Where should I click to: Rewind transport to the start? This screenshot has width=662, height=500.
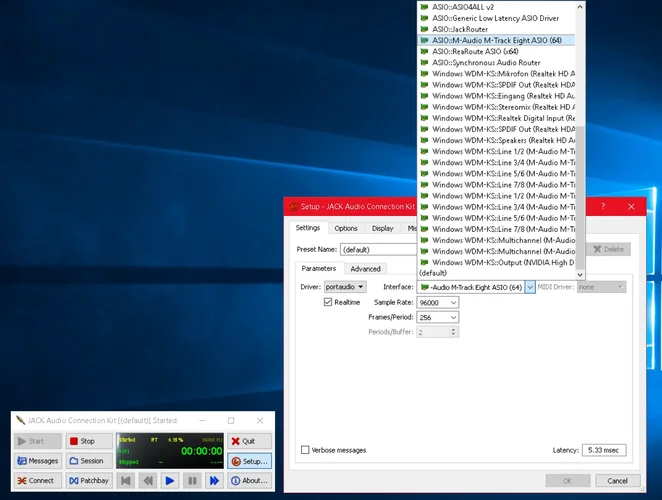pos(125,481)
